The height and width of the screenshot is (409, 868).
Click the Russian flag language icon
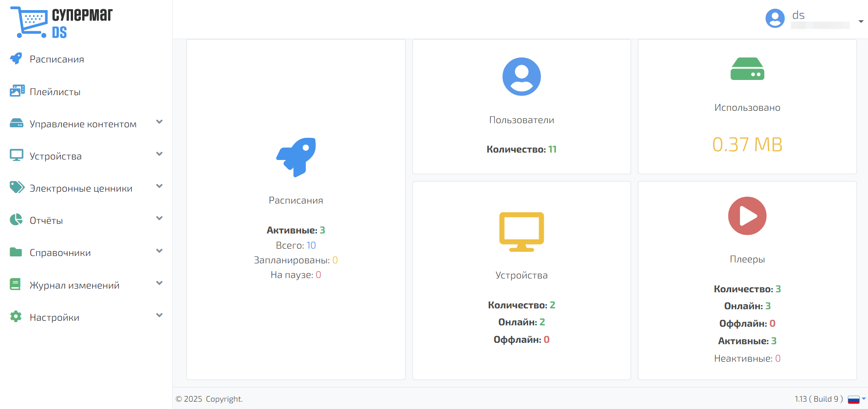pyautogui.click(x=854, y=399)
